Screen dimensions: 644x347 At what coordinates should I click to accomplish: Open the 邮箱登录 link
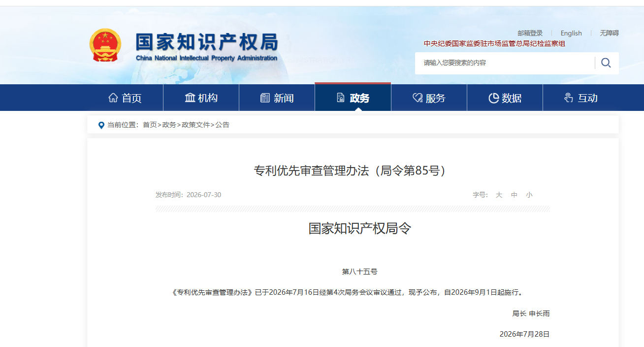pos(530,33)
